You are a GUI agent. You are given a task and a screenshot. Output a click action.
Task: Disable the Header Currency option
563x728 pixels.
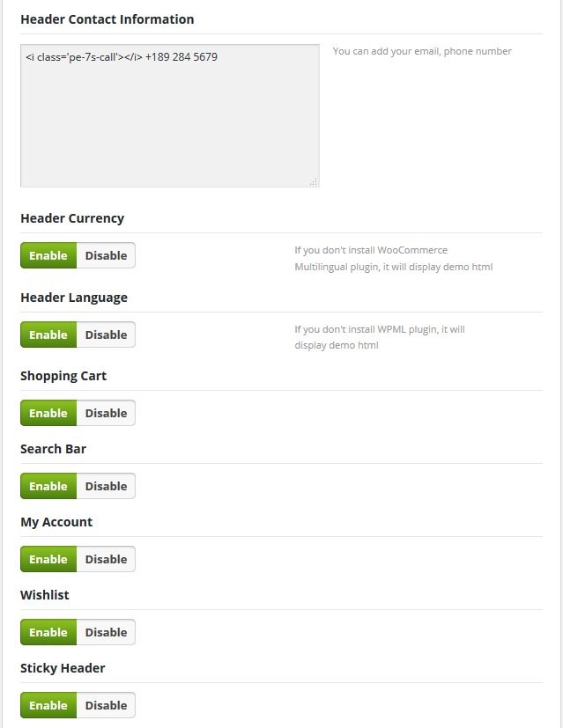point(106,255)
